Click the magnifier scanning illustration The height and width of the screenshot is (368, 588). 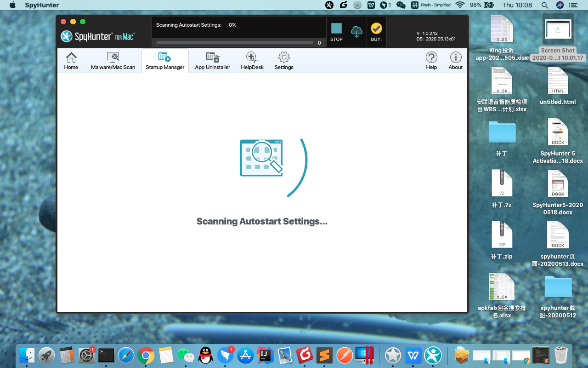coord(261,158)
